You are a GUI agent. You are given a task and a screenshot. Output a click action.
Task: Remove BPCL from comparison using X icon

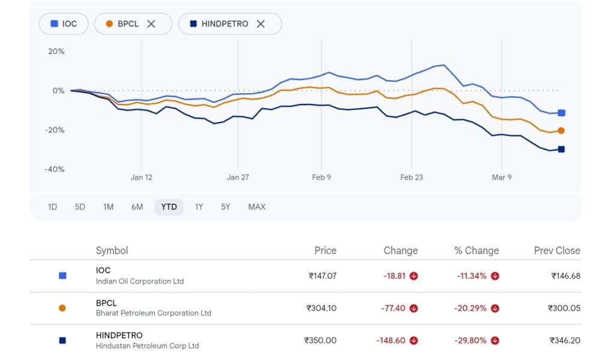tap(151, 24)
